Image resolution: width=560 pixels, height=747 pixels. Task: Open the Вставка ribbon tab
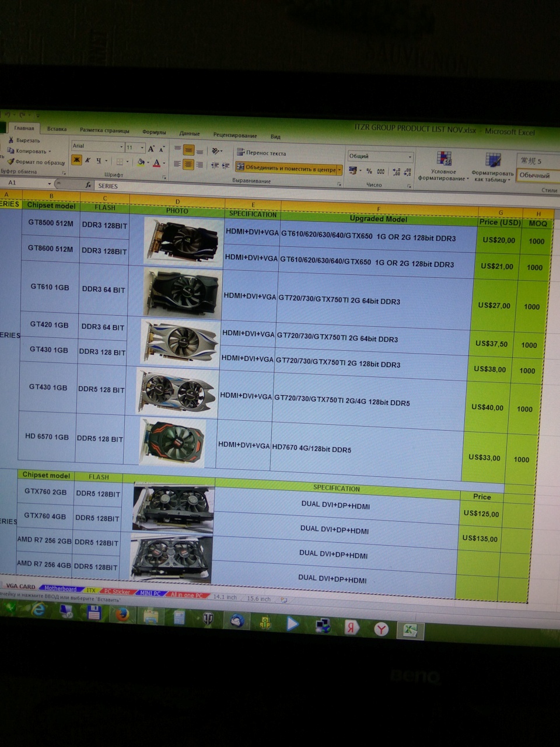tap(57, 129)
